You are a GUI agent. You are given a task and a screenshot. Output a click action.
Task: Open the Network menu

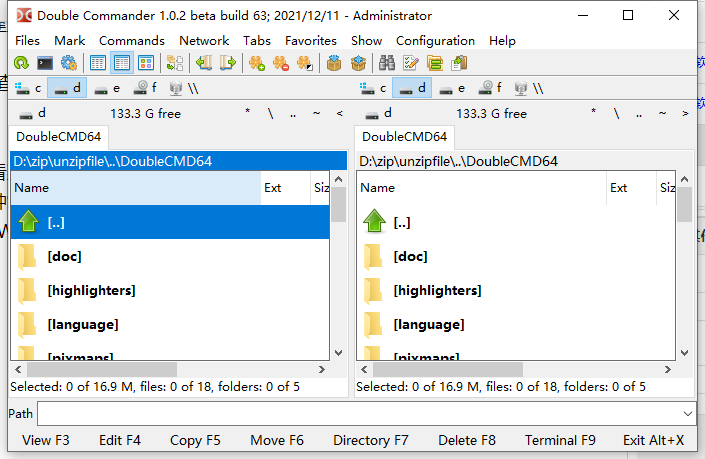(x=204, y=41)
